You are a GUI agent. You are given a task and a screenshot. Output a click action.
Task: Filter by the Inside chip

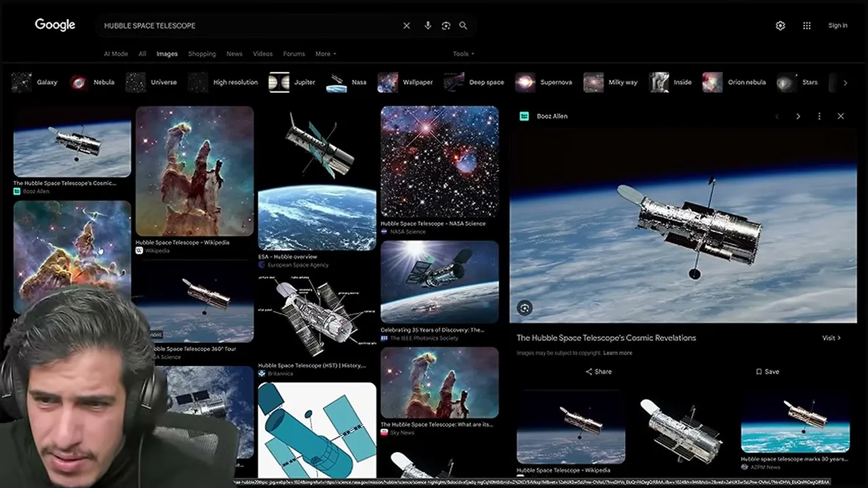tap(671, 83)
